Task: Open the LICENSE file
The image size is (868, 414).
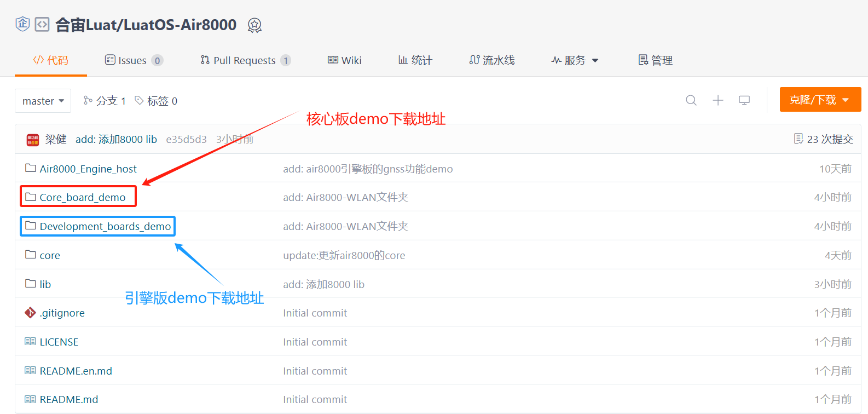Action: (x=59, y=342)
